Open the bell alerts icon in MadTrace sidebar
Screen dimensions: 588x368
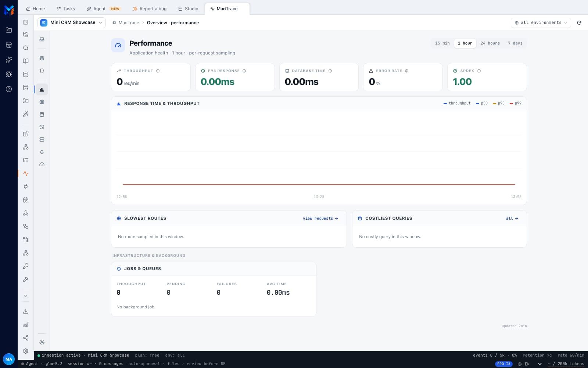42,152
